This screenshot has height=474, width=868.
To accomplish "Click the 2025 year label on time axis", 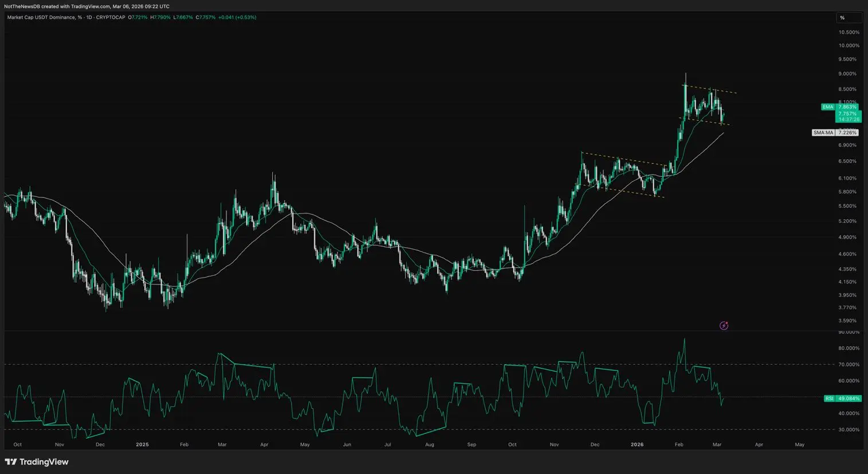I will tap(142, 445).
